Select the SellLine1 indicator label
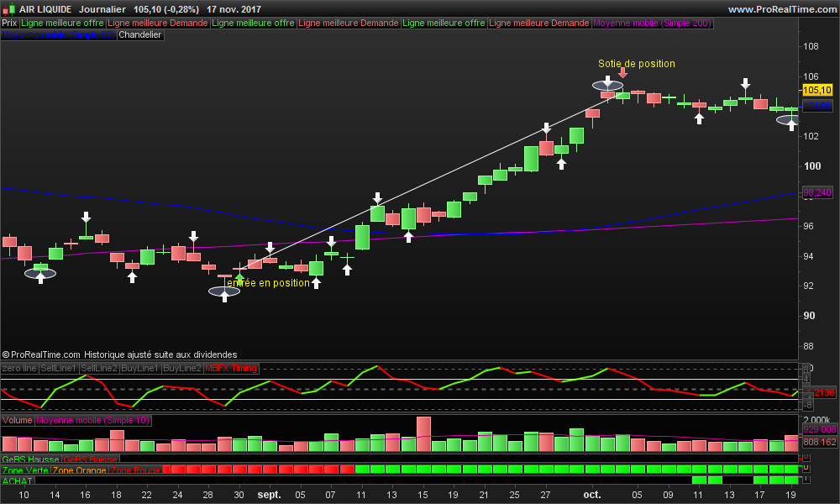Screen dimensions: 840x504 coord(59,369)
